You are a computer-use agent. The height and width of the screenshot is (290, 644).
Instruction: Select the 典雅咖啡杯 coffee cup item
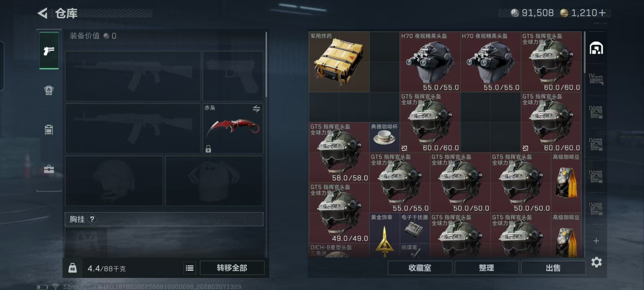click(x=384, y=137)
